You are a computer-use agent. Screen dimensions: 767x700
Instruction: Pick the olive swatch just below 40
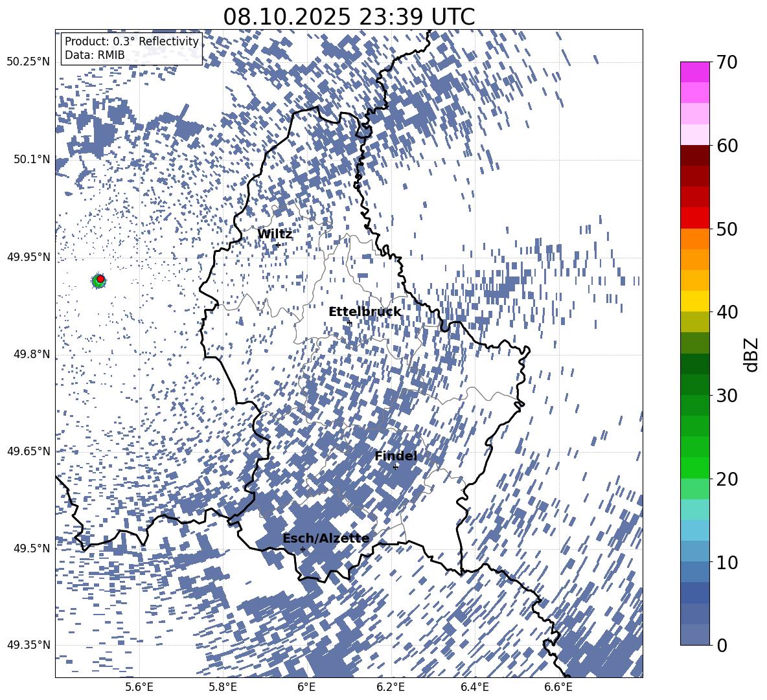tap(694, 322)
